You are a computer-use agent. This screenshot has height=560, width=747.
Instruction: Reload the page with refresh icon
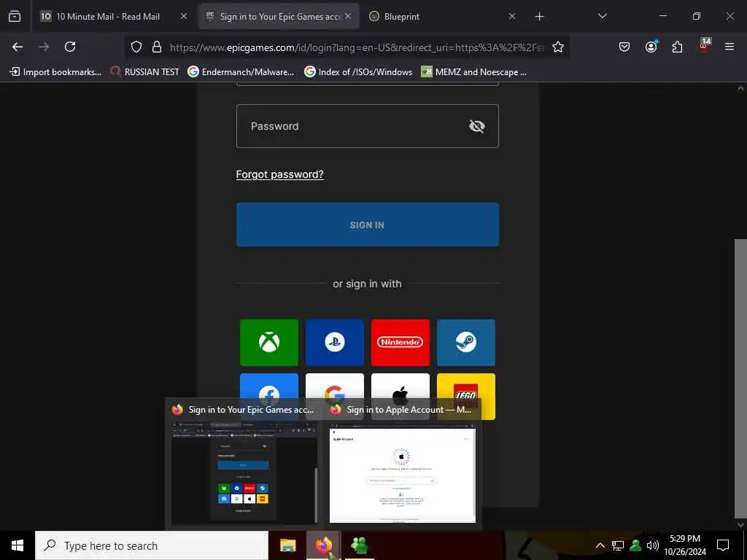70,47
